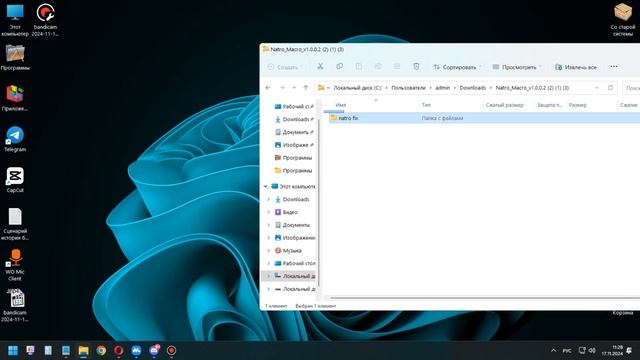The image size is (640, 360).
Task: Select the CapCut desktop shortcut
Action: tap(15, 180)
